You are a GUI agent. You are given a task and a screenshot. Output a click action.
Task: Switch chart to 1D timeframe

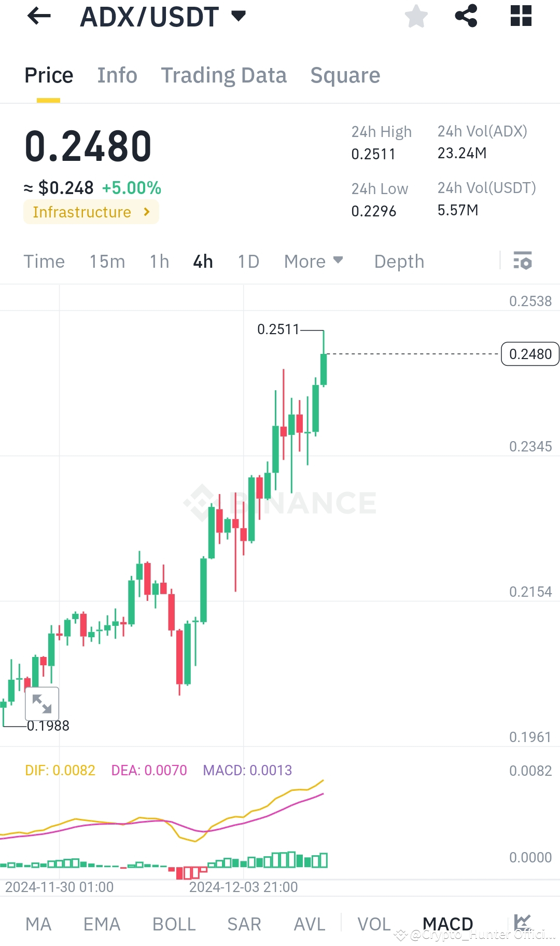tap(248, 262)
